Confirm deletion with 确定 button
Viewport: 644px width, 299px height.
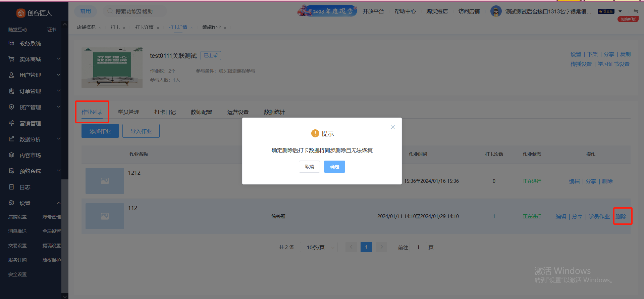coord(334,167)
